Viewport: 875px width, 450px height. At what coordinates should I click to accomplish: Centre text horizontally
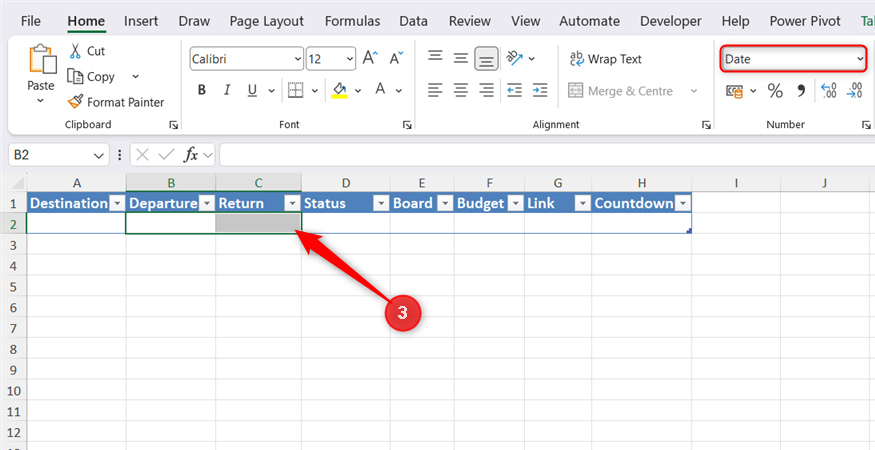pyautogui.click(x=460, y=90)
